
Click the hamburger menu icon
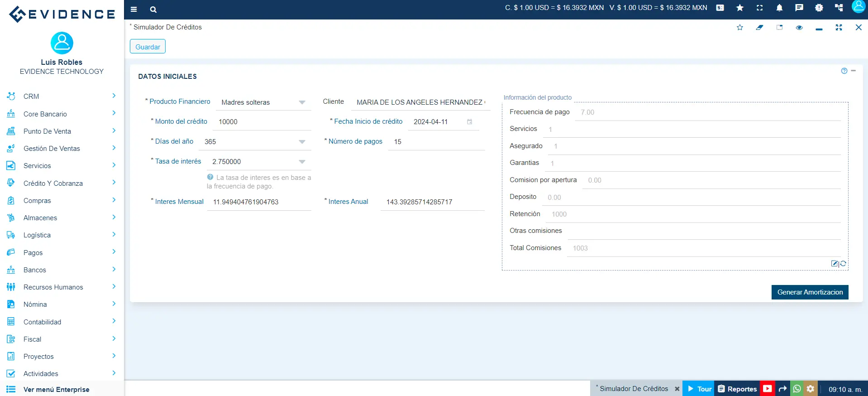point(134,10)
